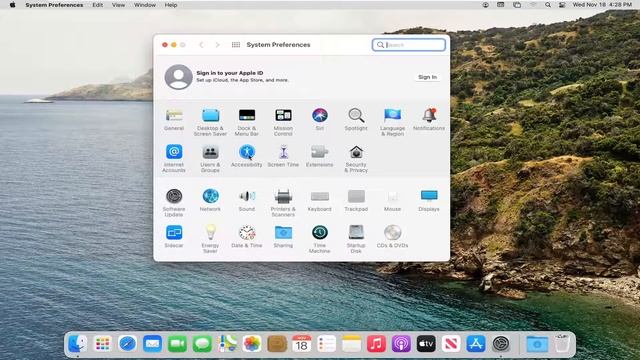
Task: Open Desktop & Screen Saver pane
Action: [x=210, y=122]
